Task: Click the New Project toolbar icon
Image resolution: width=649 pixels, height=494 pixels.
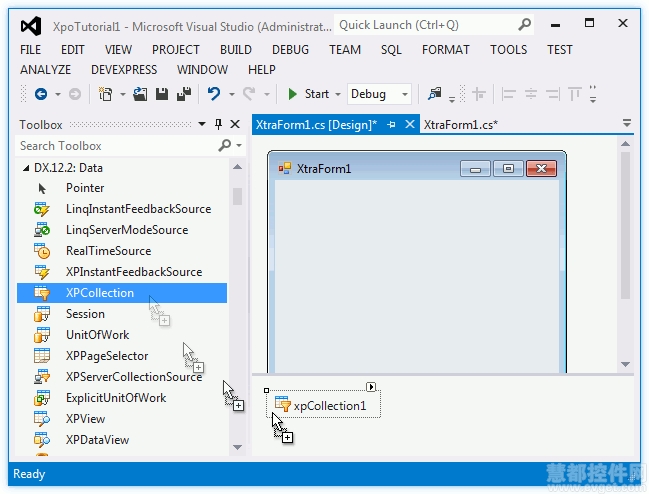Action: [x=106, y=94]
